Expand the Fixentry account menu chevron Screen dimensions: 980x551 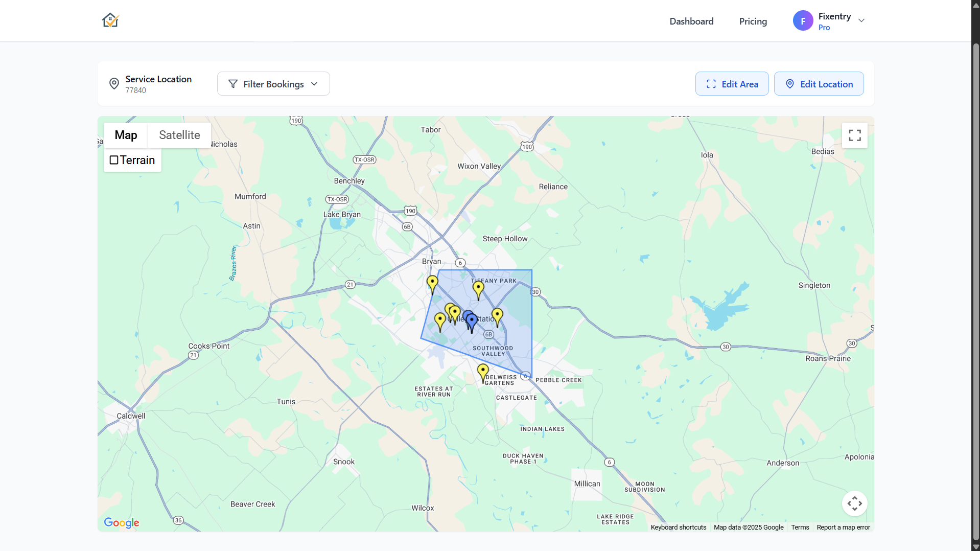[x=861, y=20]
